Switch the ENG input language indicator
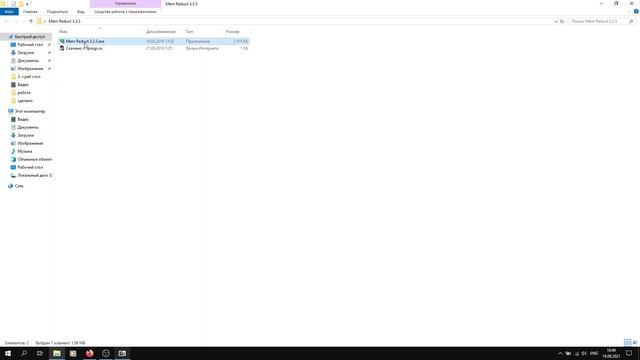The height and width of the screenshot is (360, 640). tap(594, 353)
